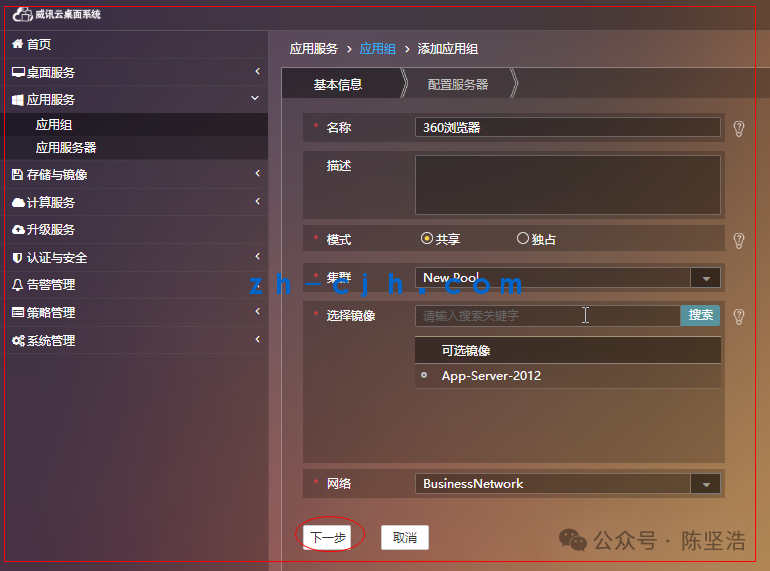Image resolution: width=770 pixels, height=571 pixels.
Task: Click the home icon beside 首页
Action: tap(18, 44)
